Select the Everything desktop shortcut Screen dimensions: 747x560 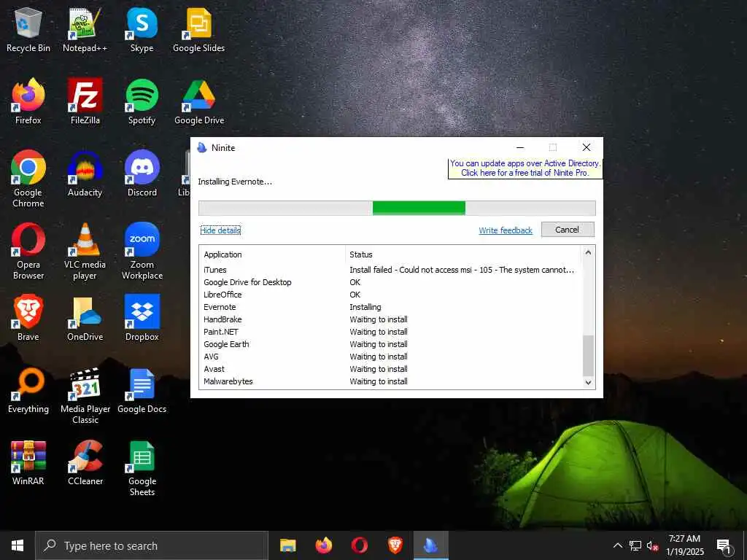(28, 391)
